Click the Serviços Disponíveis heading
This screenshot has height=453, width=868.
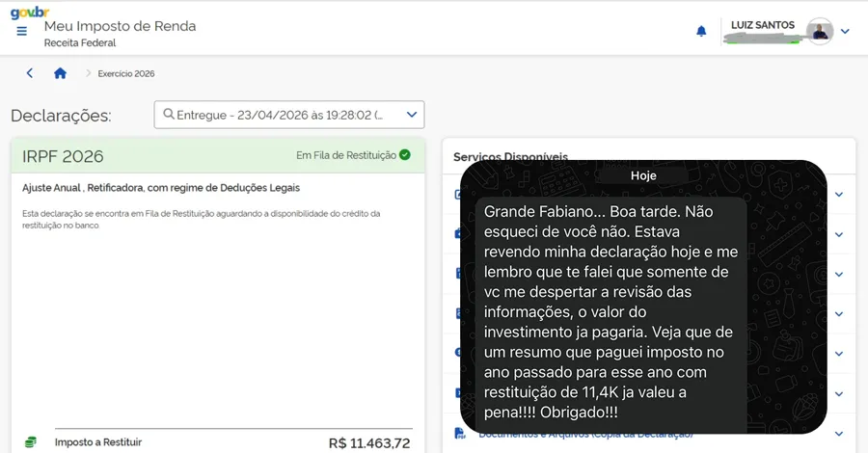point(510,156)
